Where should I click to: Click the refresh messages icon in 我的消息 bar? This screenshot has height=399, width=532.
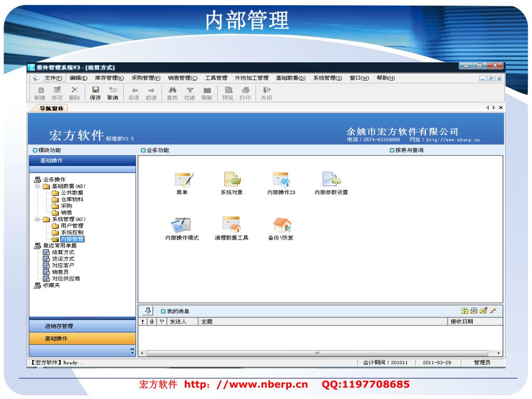[x=465, y=311]
